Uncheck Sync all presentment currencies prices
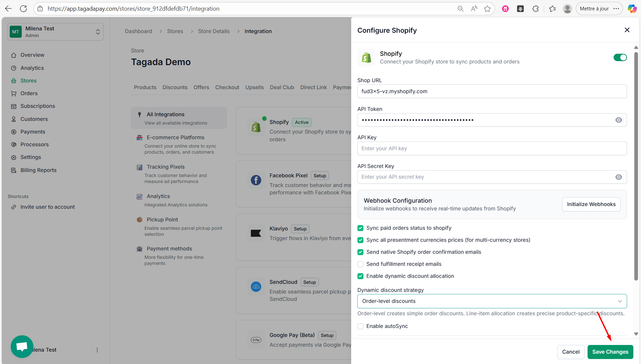Viewport: 641px width, 364px height. pos(360,240)
